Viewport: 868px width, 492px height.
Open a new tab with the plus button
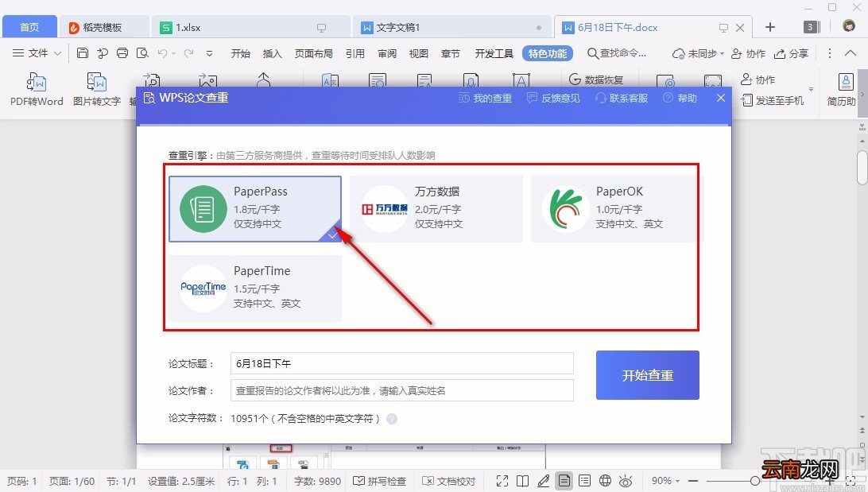click(770, 27)
